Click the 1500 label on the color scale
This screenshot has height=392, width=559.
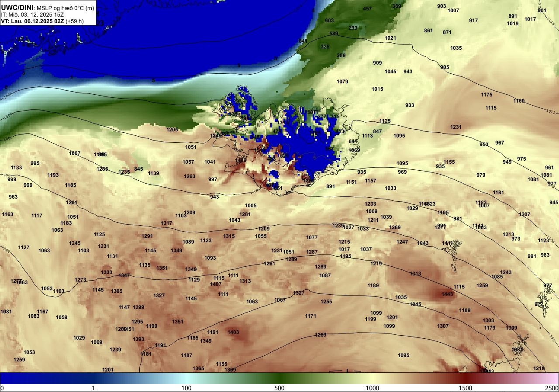coord(466,388)
